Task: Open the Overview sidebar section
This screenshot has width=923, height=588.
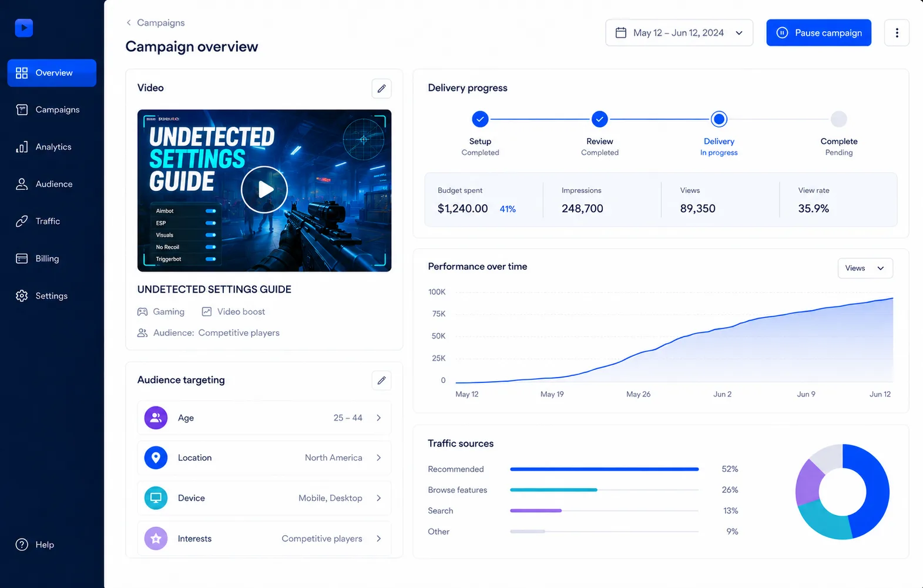Action: 52,73
